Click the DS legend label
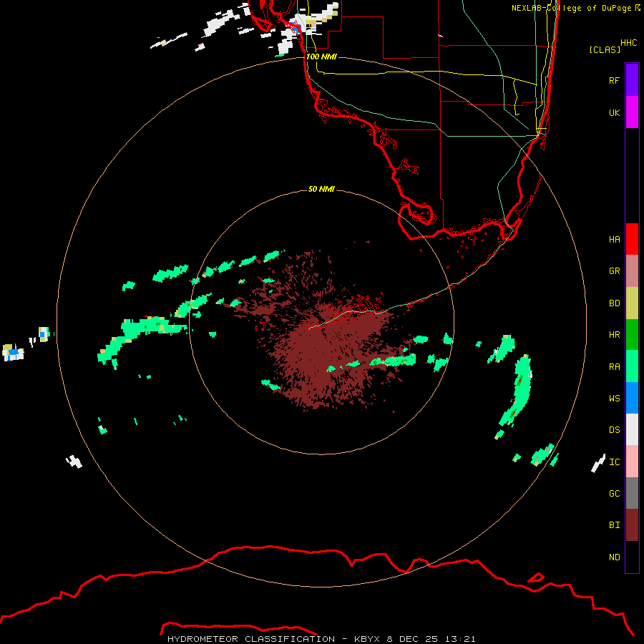Viewport: 644px width, 644px height. point(614,430)
